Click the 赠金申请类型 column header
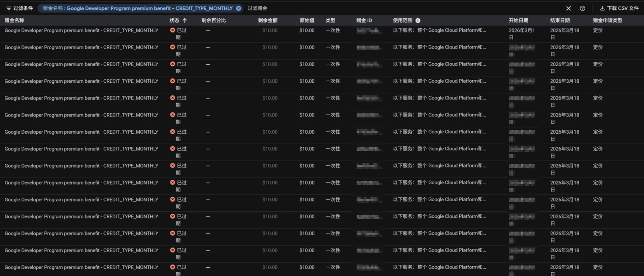 click(607, 20)
